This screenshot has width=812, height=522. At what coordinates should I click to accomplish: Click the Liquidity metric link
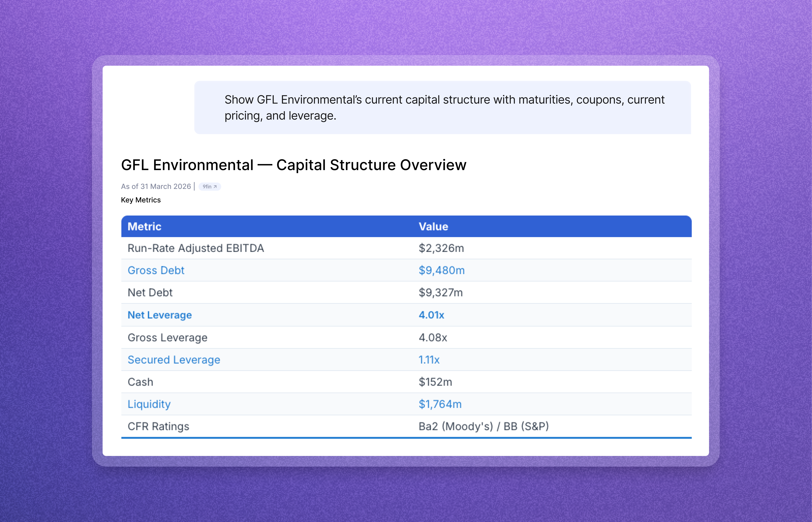(x=149, y=404)
